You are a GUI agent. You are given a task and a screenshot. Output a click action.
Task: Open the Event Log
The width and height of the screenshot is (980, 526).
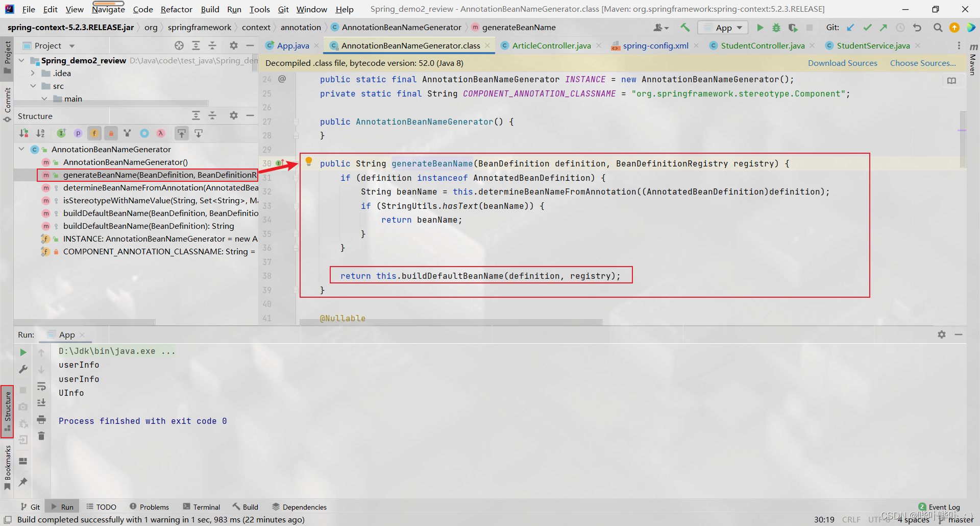coord(939,507)
